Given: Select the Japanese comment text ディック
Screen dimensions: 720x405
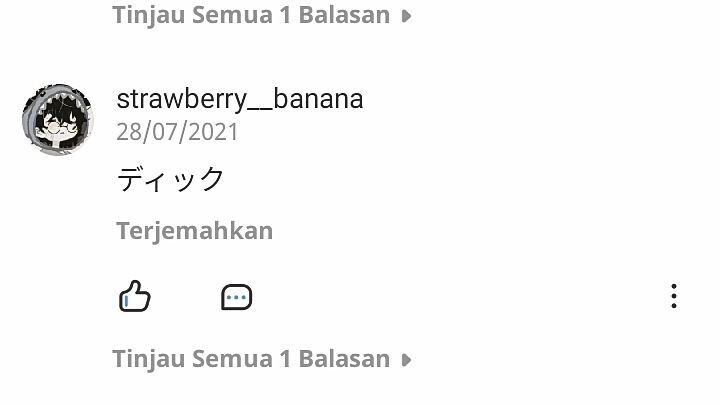Looking at the screenshot, I should [171, 180].
